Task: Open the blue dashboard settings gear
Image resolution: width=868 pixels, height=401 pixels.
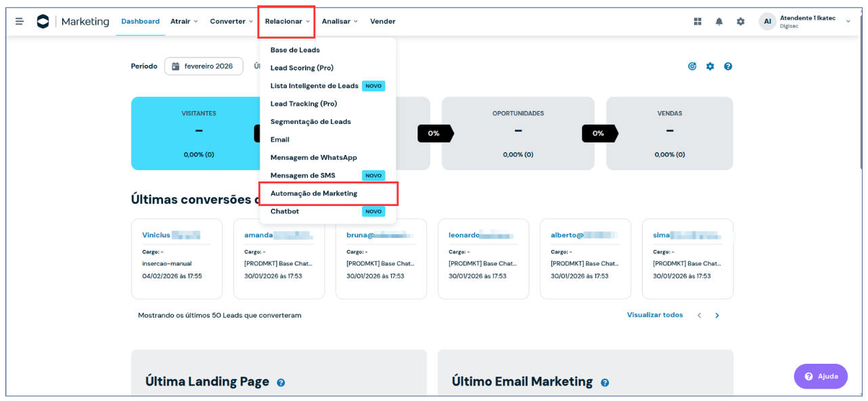Action: [x=710, y=66]
